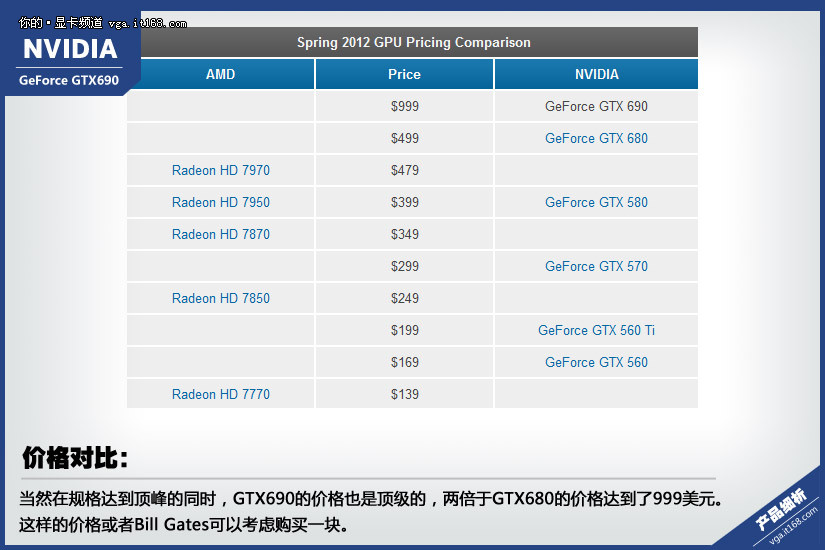Select the $139 price cell

click(x=404, y=394)
